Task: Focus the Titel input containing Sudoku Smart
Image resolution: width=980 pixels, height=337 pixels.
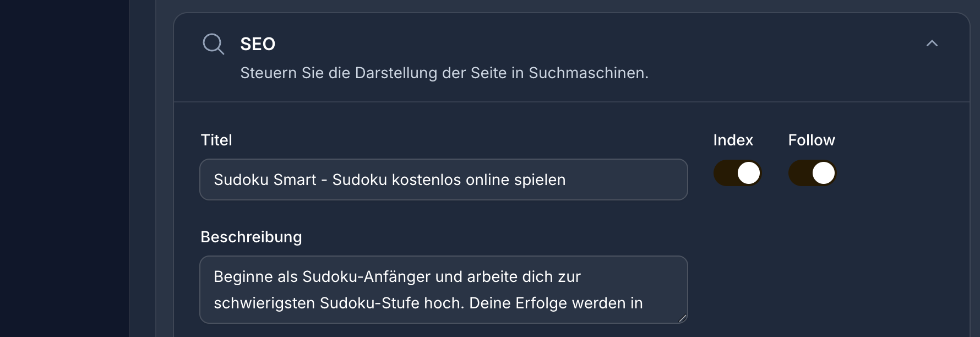Action: coord(443,179)
